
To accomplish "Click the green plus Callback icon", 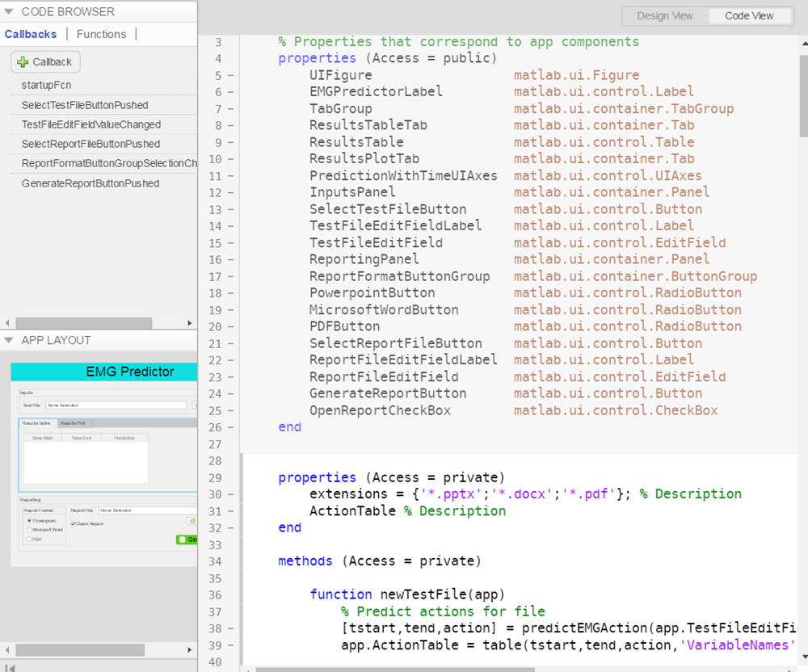I will coord(23,62).
